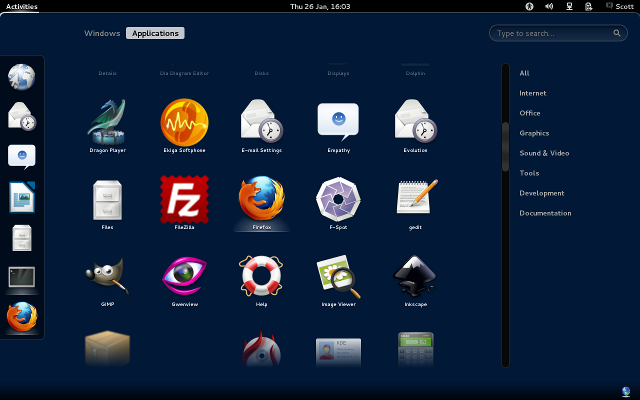Viewport: 640px width, 400px height.
Task: Open the red horned eye app icon
Action: [261, 349]
